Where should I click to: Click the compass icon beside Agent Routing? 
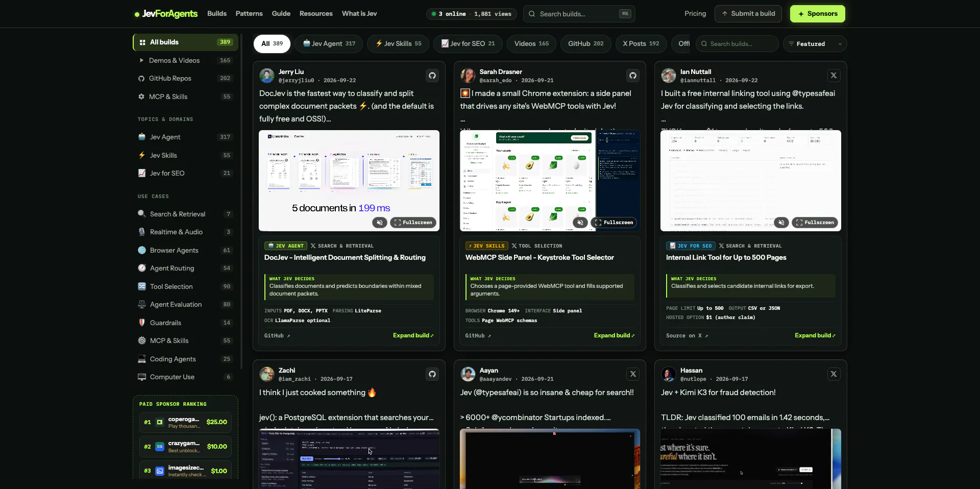pos(142,268)
